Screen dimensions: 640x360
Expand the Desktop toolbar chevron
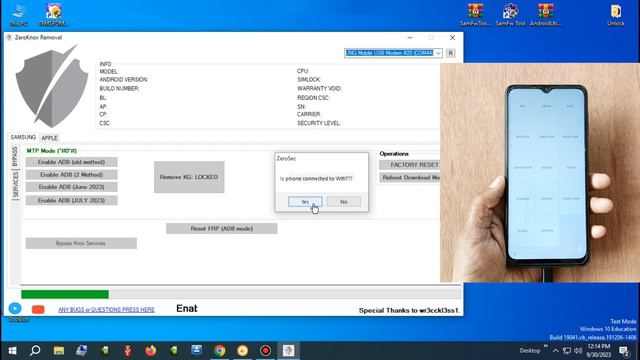[x=546, y=346]
